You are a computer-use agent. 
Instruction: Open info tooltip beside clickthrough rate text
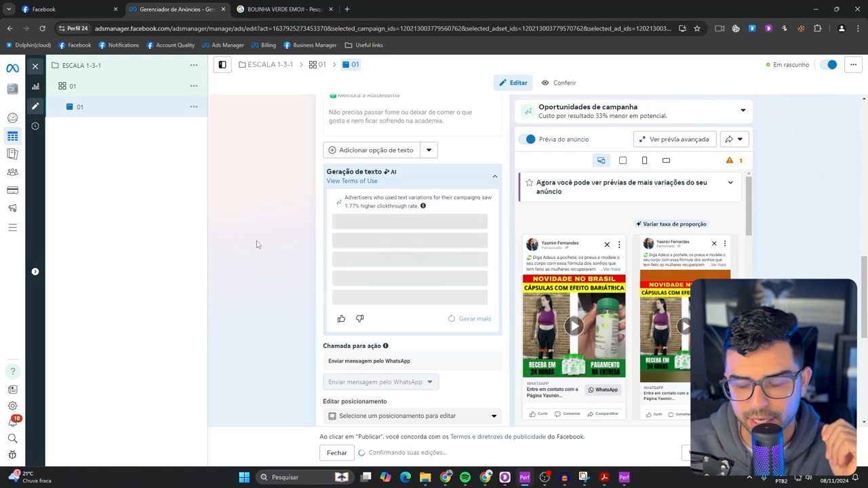tap(422, 206)
